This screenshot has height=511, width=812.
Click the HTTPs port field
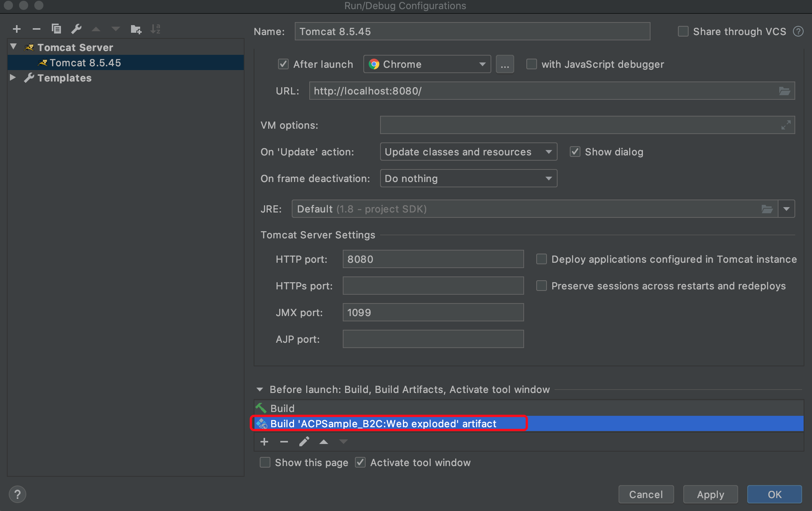[x=433, y=286]
